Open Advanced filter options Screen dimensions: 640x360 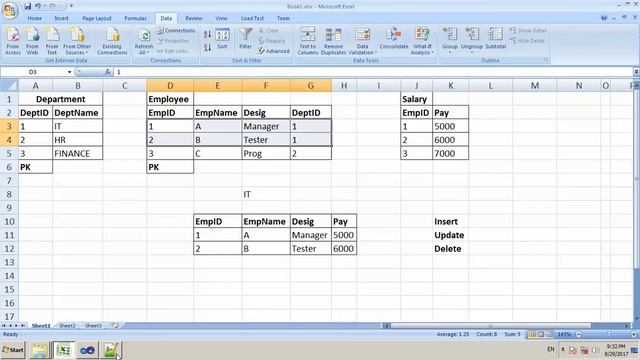(274, 51)
